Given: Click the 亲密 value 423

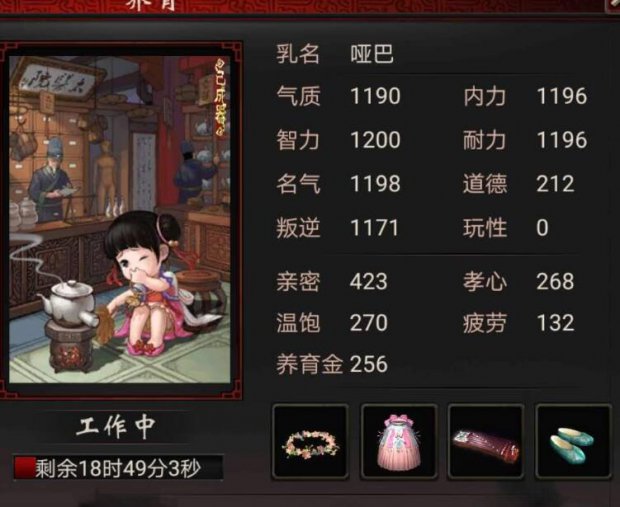Looking at the screenshot, I should 369,282.
